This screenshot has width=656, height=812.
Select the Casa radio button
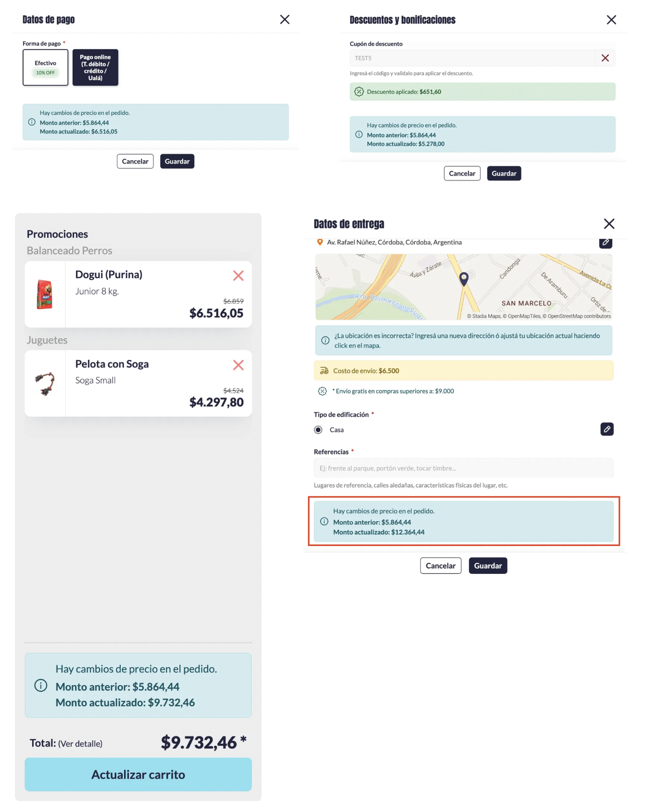tap(318, 430)
